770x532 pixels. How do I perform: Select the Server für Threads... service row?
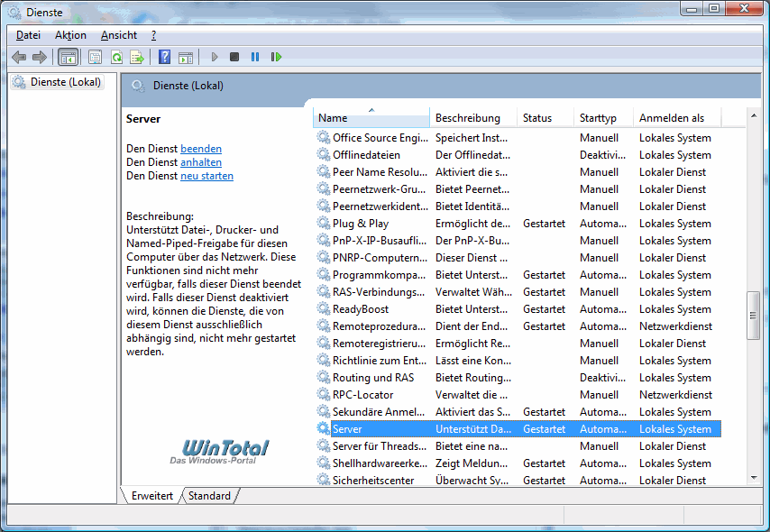(518, 446)
